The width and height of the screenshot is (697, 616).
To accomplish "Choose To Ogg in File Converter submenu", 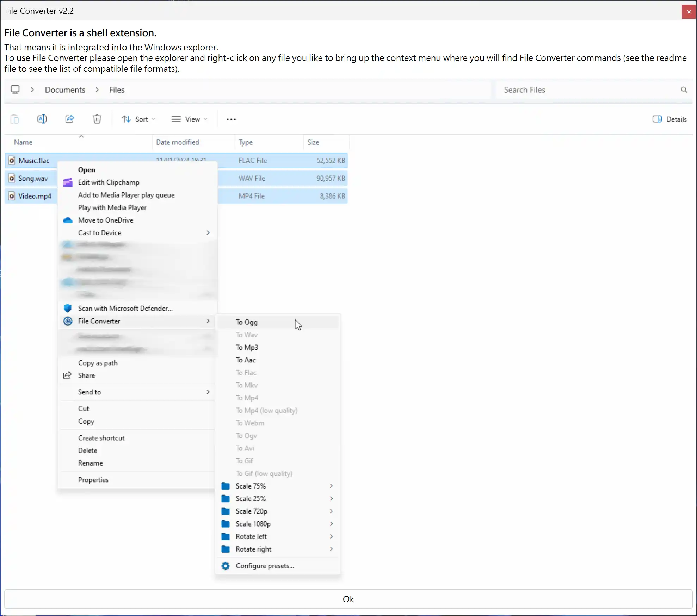I will coord(278,322).
